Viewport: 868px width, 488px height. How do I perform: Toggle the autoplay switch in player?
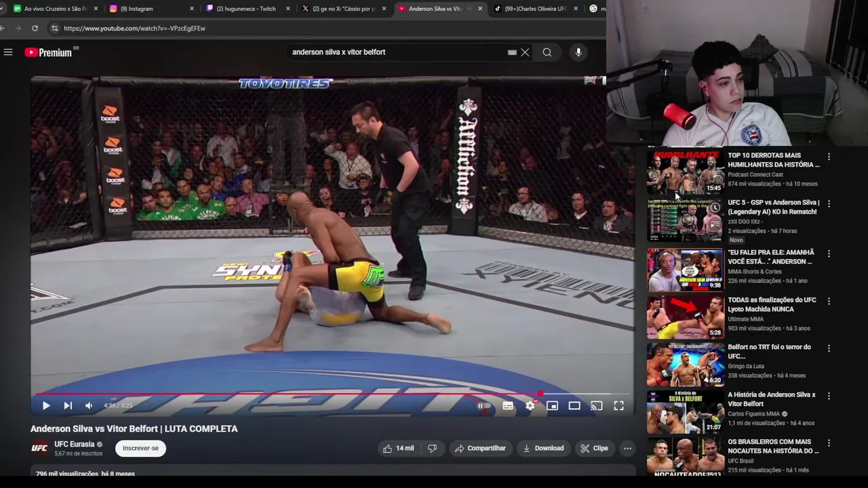pos(483,405)
